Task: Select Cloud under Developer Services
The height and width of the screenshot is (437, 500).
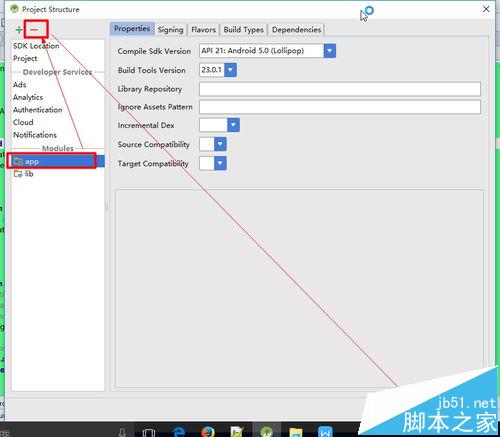Action: pos(23,122)
